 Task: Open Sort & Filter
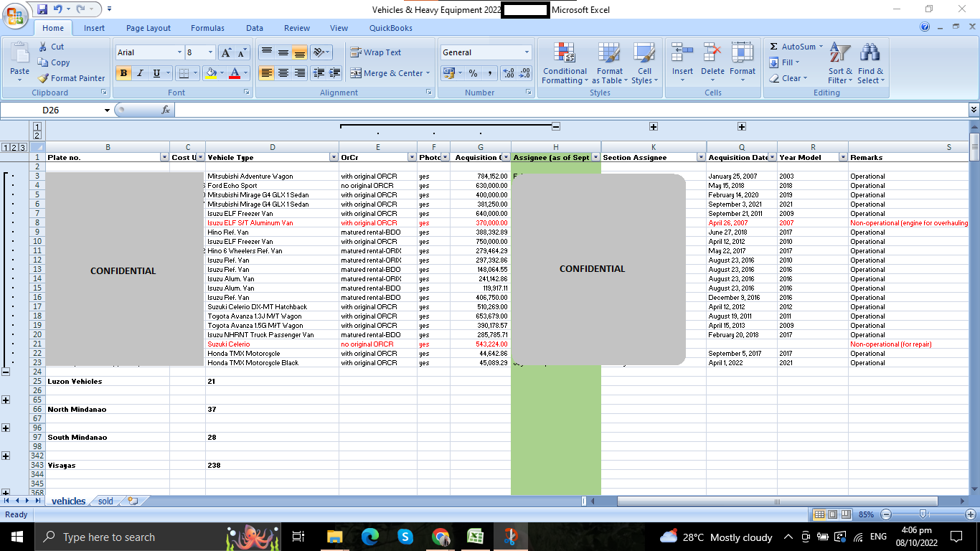tap(840, 63)
